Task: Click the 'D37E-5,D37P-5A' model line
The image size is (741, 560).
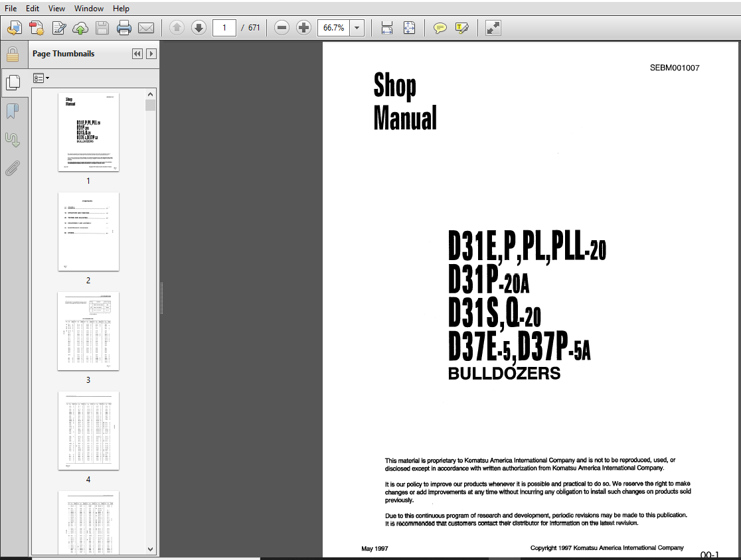Action: 519,346
